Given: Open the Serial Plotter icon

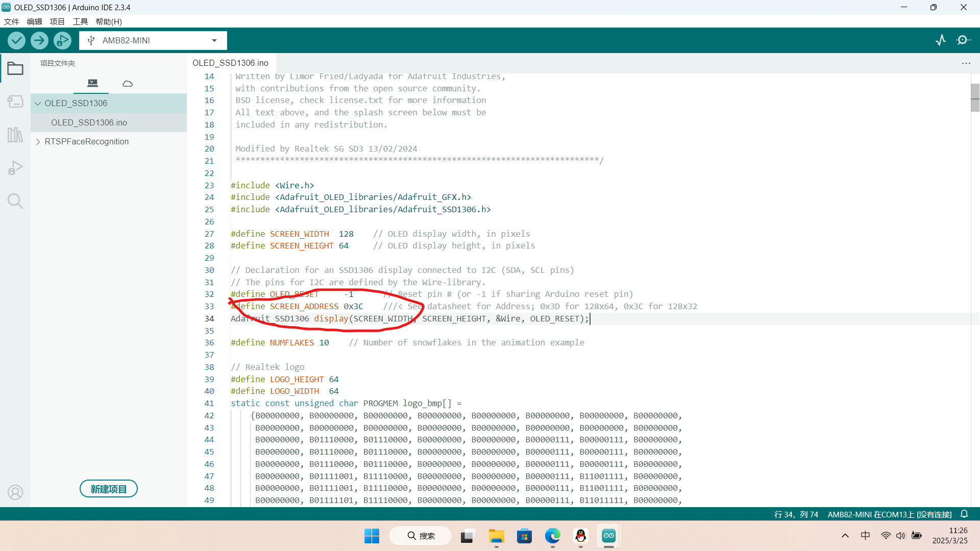Looking at the screenshot, I should tap(941, 40).
